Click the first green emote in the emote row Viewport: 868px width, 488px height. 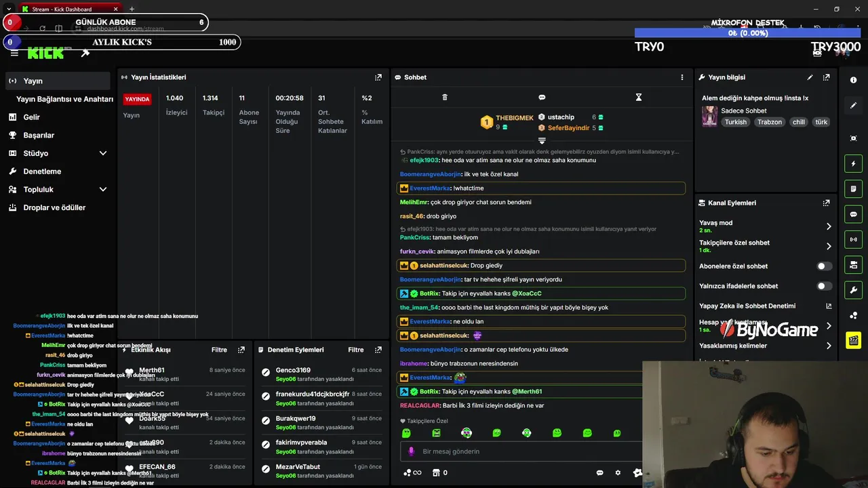click(406, 433)
